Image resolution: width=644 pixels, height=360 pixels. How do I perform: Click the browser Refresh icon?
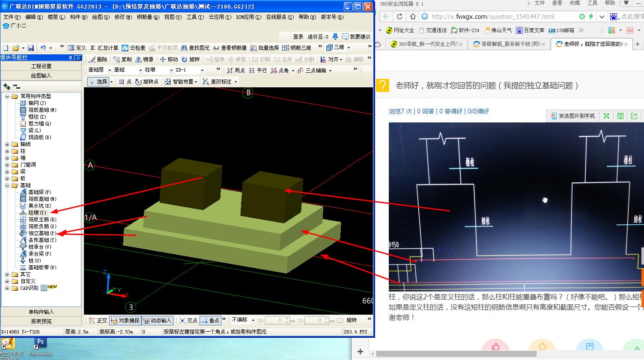400,17
